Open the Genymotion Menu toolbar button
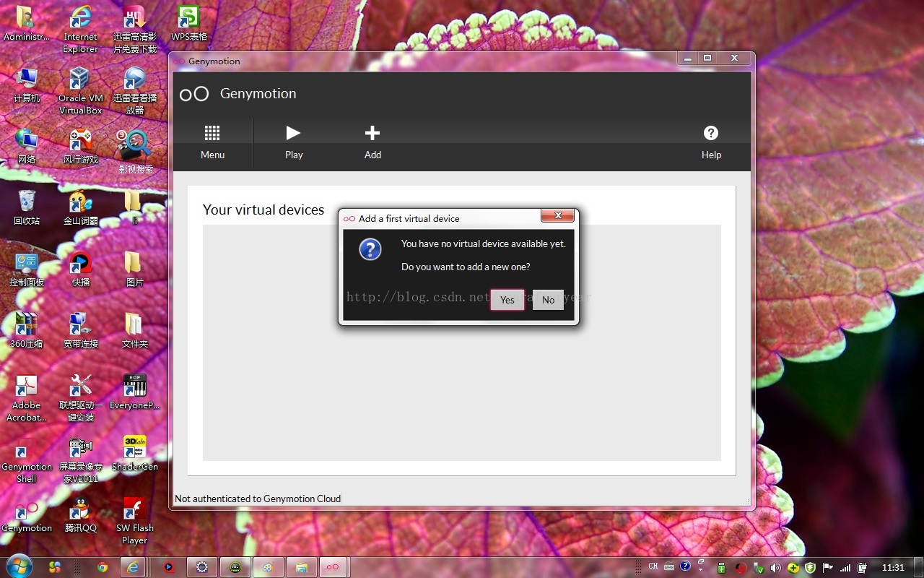This screenshot has width=924, height=578. (x=212, y=142)
